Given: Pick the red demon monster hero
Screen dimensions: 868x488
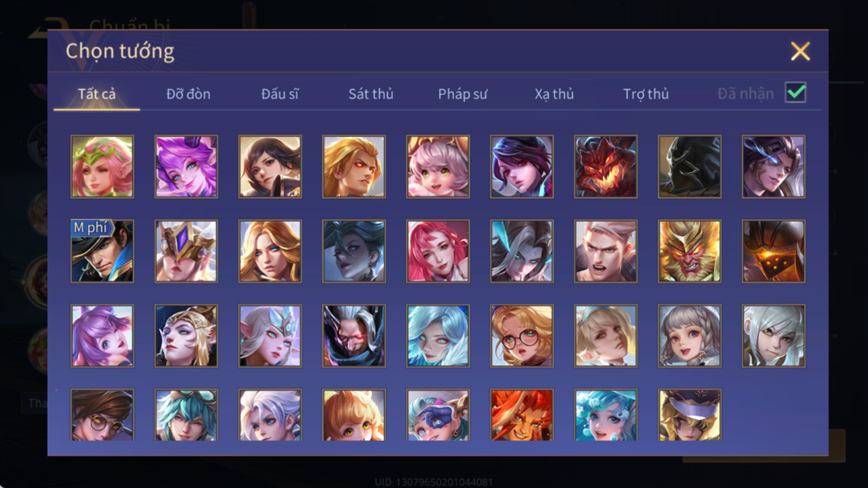Looking at the screenshot, I should pos(606,167).
